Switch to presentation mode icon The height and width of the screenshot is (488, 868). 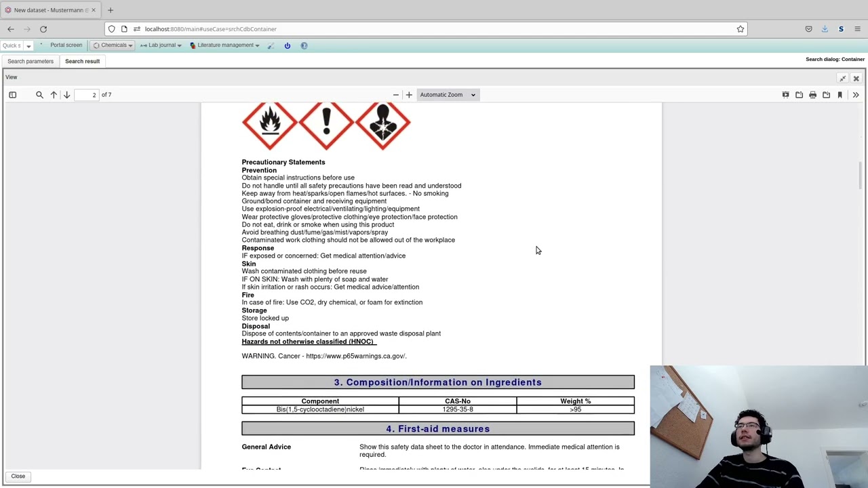click(785, 95)
